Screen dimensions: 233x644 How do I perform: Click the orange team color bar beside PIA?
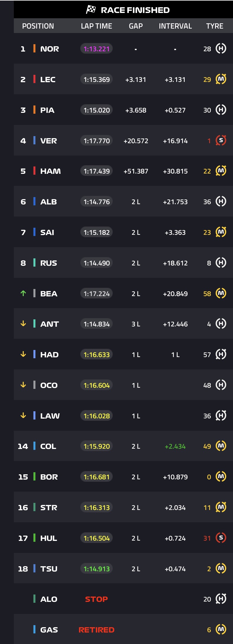pos(34,110)
